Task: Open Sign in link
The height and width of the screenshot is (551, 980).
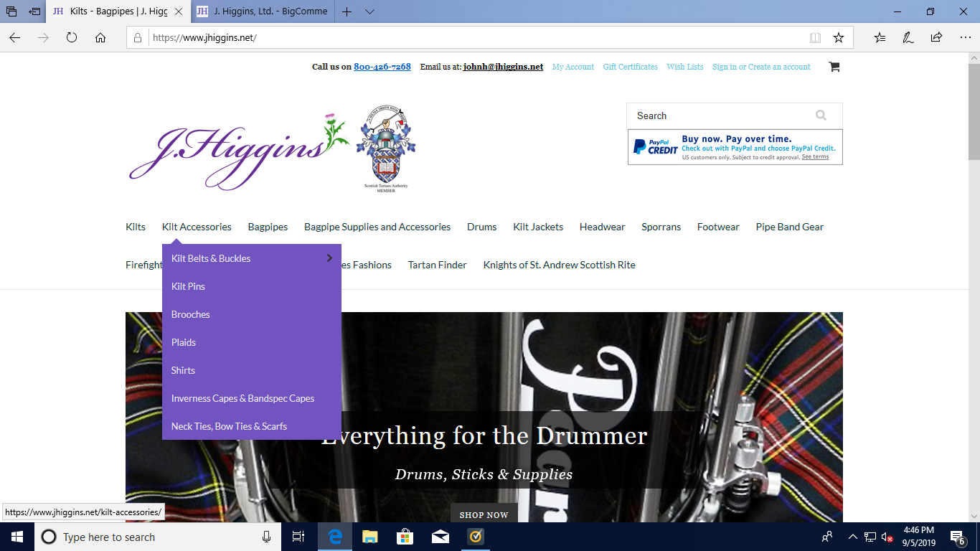Action: 724,67
